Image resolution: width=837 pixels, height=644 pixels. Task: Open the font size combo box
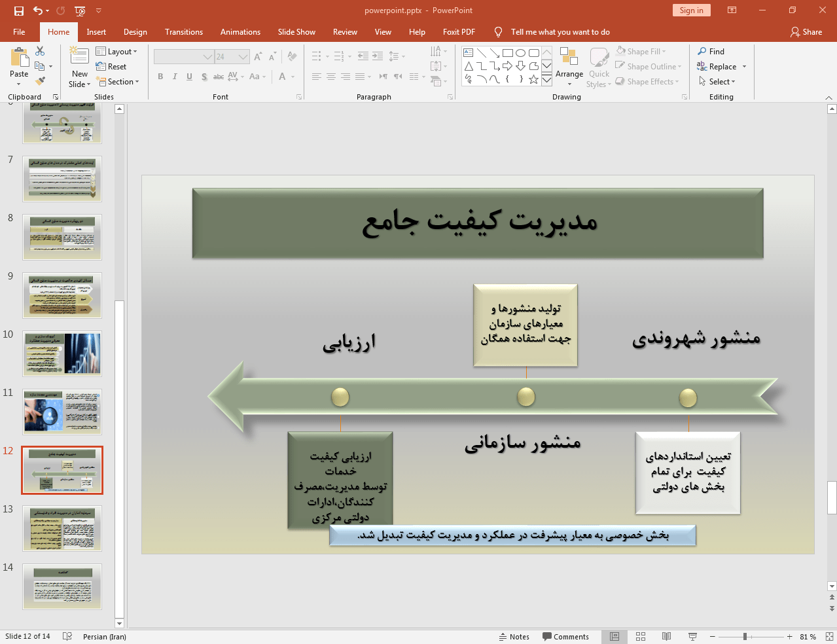[232, 57]
